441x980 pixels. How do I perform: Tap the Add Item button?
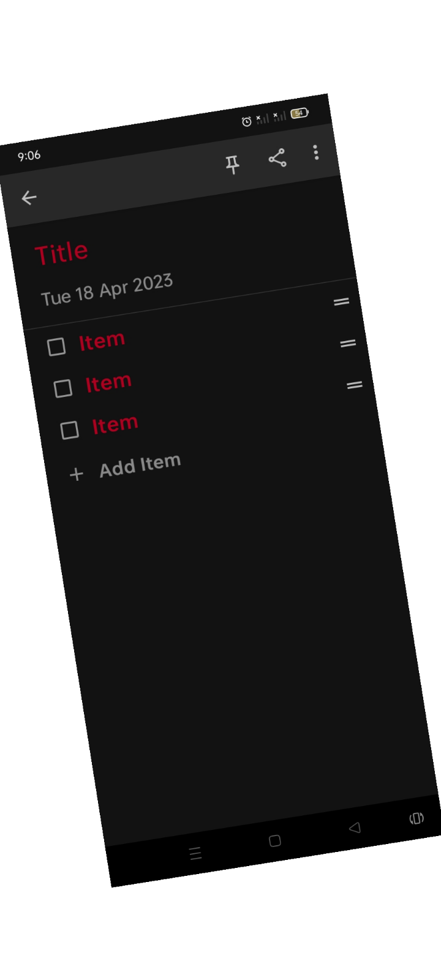140,466
